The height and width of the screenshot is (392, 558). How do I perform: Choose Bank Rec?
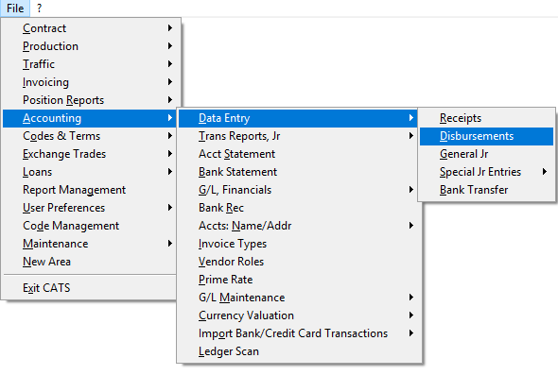(299, 208)
